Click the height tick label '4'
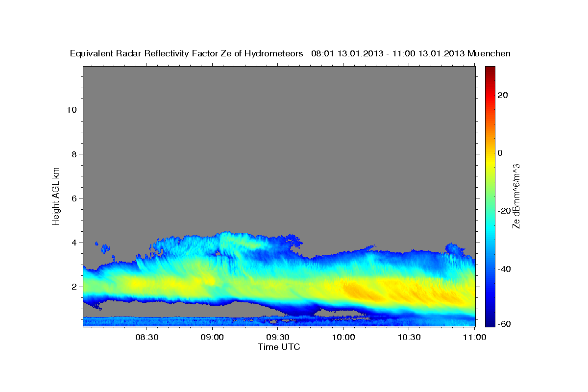This screenshot has width=588, height=392. tap(73, 243)
